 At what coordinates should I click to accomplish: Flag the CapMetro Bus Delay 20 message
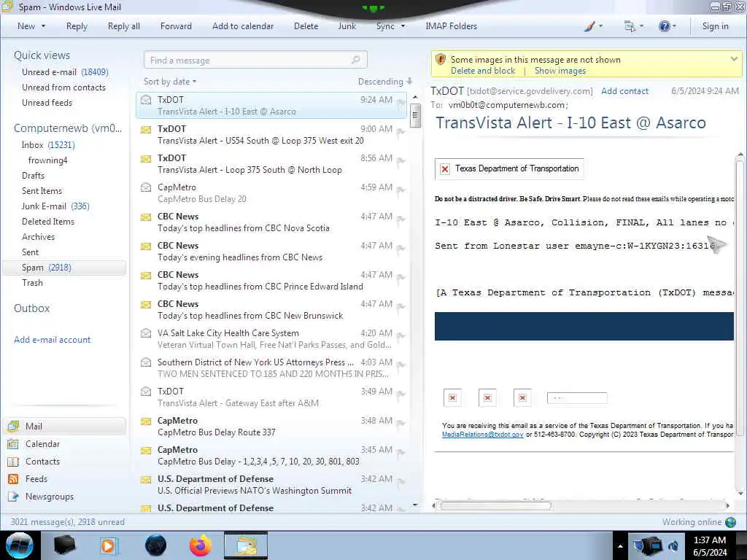(400, 190)
